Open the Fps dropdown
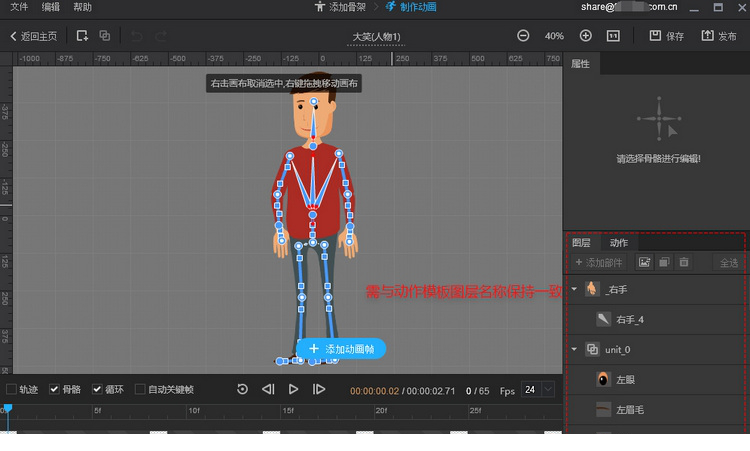 pos(538,389)
